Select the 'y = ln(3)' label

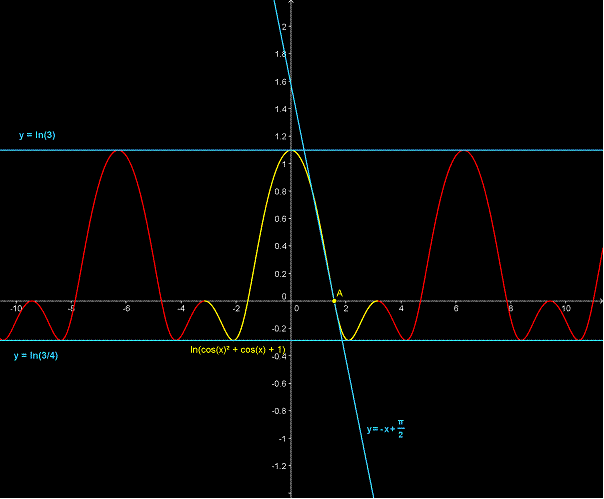[x=40, y=134]
